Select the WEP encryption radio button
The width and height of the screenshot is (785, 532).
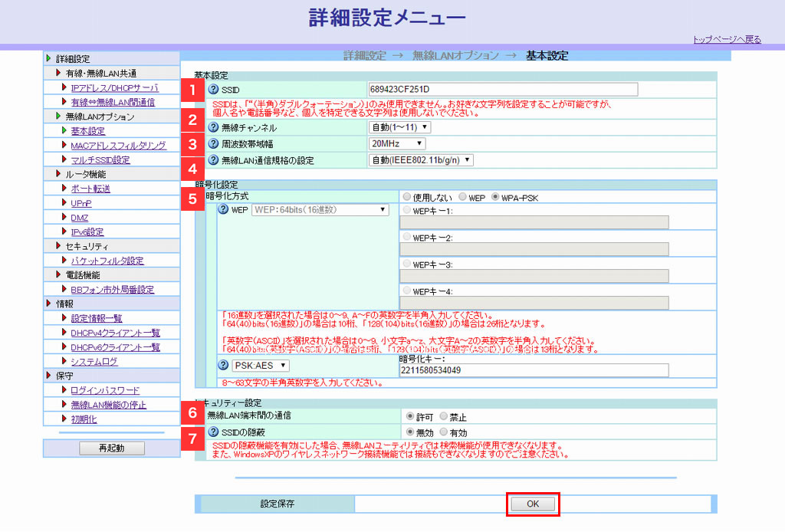pos(463,197)
